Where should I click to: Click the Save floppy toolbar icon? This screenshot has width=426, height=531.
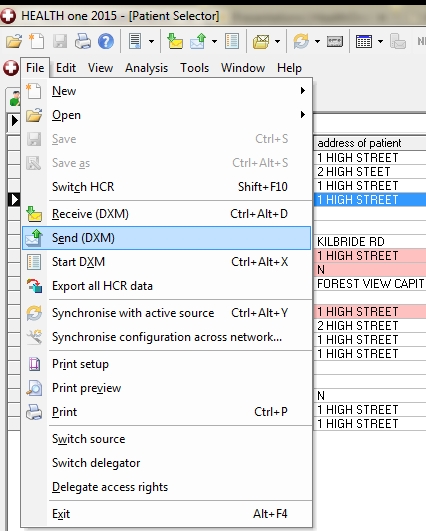[60, 41]
